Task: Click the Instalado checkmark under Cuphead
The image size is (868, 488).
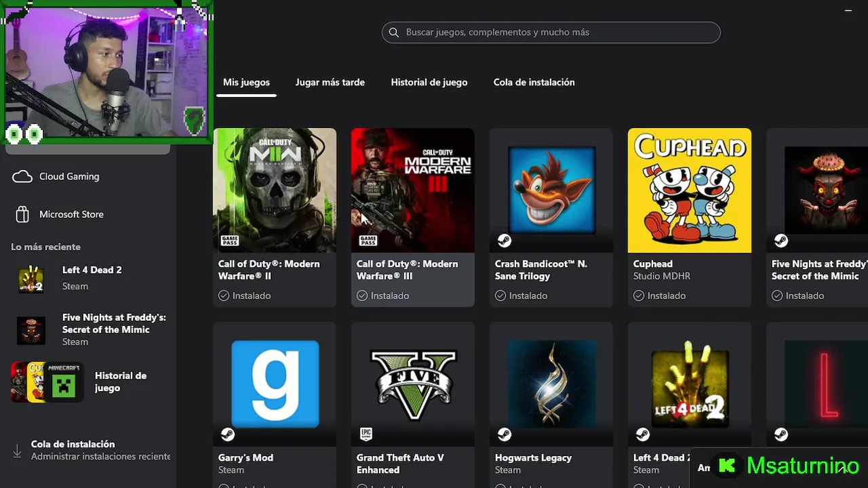Action: coord(638,296)
